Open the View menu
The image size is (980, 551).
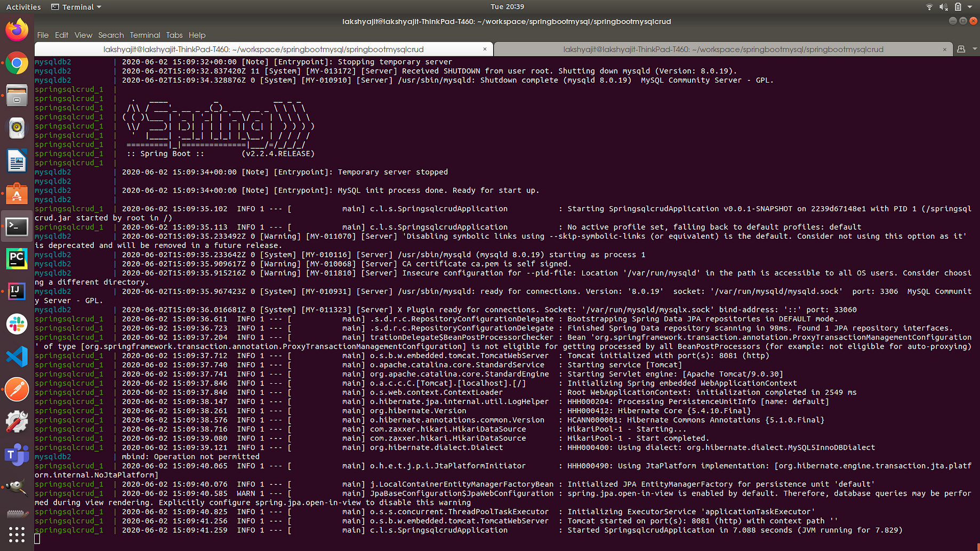[83, 35]
